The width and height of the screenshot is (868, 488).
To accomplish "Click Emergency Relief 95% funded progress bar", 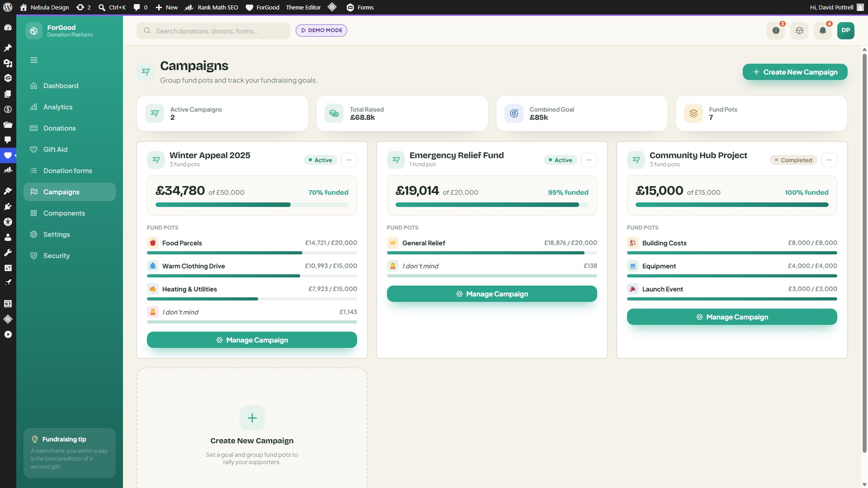I will pyautogui.click(x=492, y=205).
